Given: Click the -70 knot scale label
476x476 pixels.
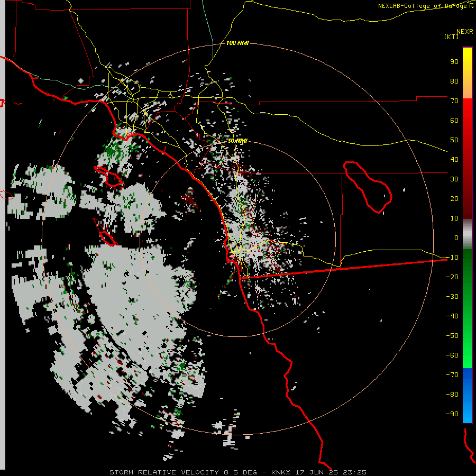Looking at the screenshot, I should click(x=452, y=374).
